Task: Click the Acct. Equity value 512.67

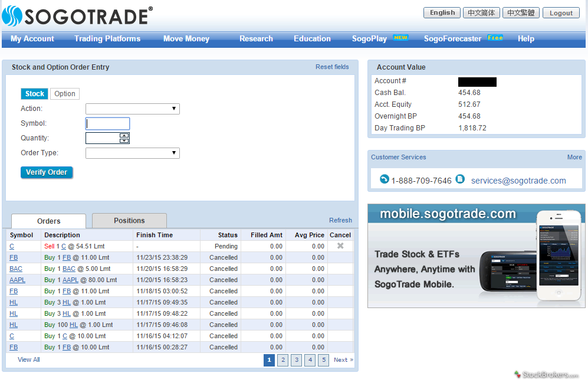Action: click(x=469, y=104)
